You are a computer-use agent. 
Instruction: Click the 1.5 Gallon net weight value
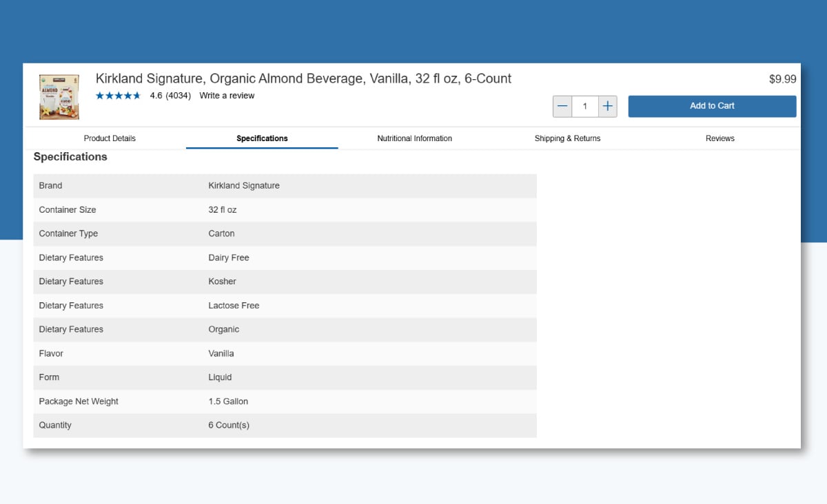pos(228,401)
